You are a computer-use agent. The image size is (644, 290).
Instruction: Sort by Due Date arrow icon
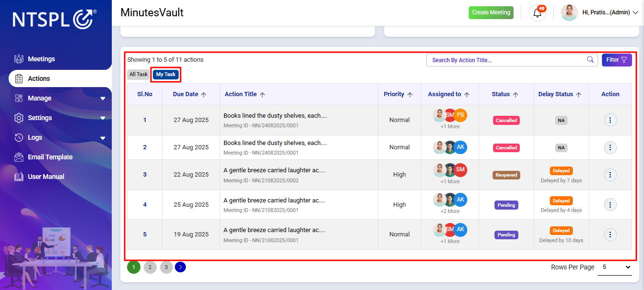point(204,95)
